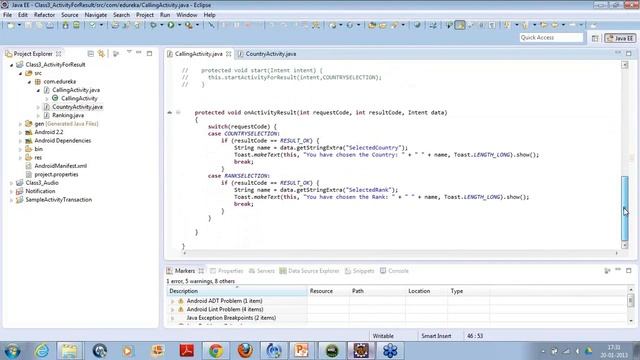Sort markers by Description column header

237,291
